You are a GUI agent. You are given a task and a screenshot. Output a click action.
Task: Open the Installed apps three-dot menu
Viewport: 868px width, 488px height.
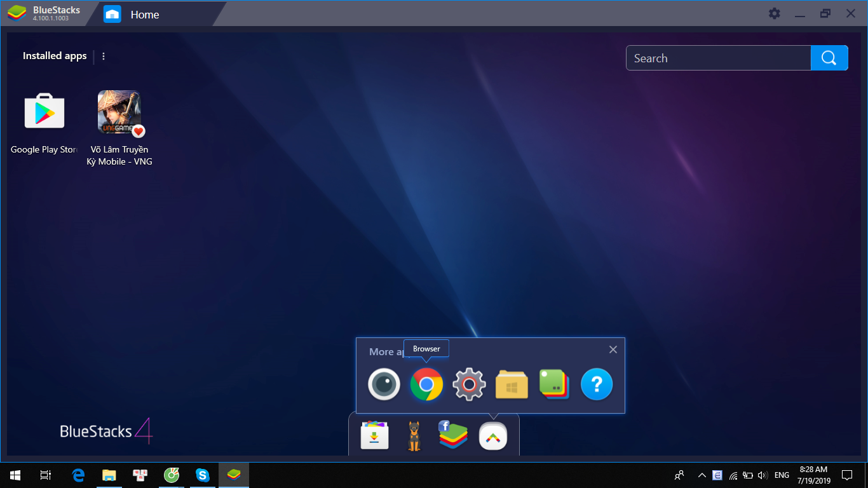click(104, 56)
